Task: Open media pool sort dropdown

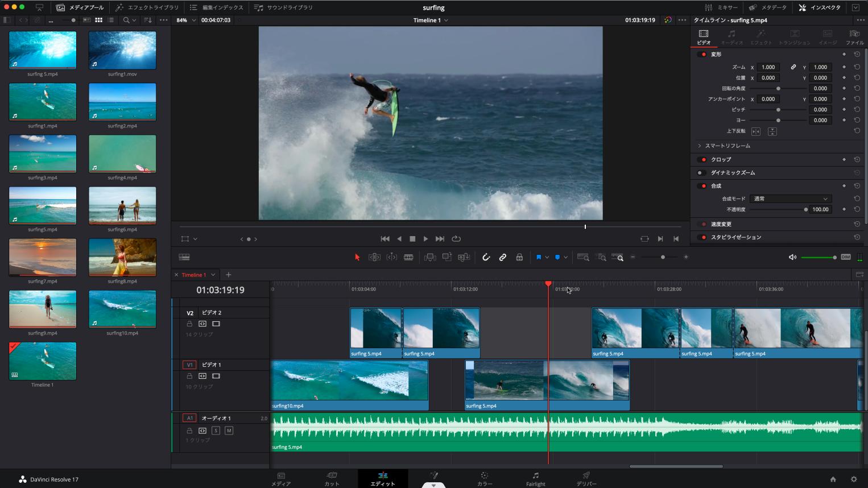Action: pyautogui.click(x=148, y=20)
